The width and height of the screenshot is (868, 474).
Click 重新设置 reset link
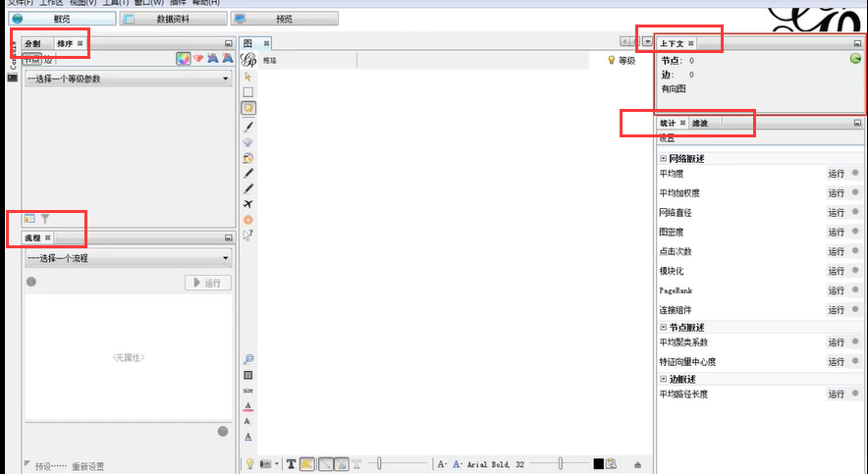tap(88, 466)
